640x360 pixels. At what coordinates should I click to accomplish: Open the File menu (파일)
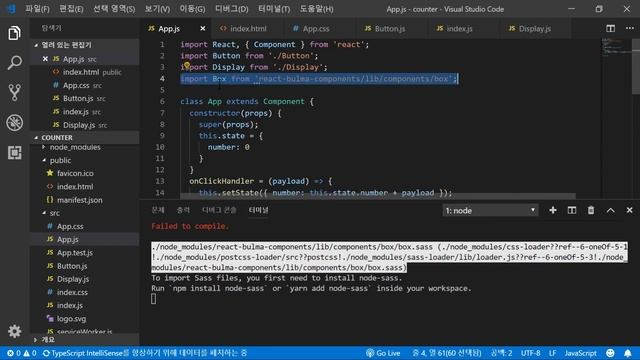tap(37, 9)
